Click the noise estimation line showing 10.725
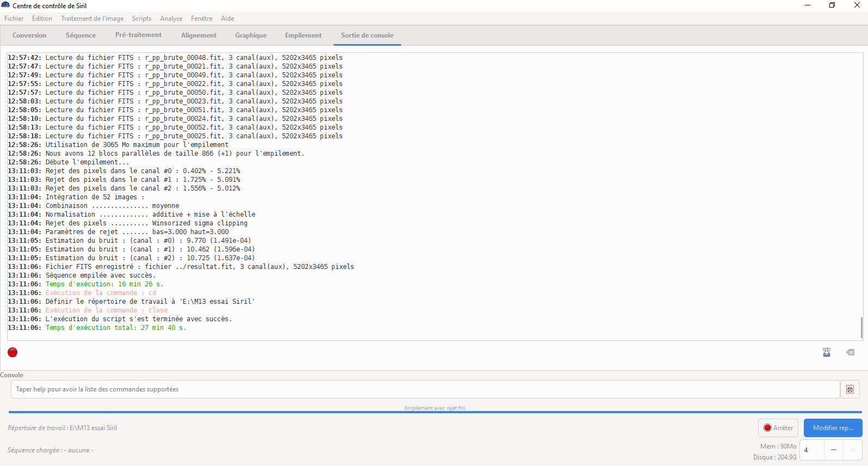The height and width of the screenshot is (466, 868). [131, 258]
